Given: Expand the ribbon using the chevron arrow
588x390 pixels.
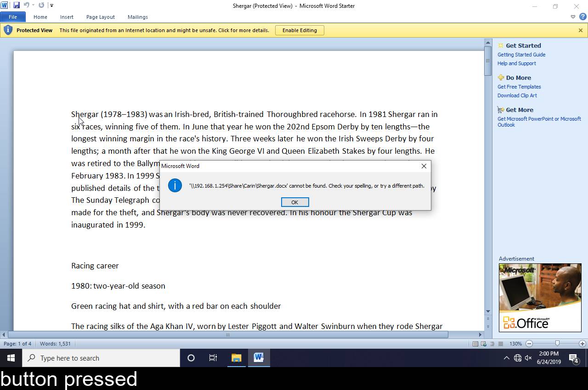Looking at the screenshot, I should coord(573,17).
